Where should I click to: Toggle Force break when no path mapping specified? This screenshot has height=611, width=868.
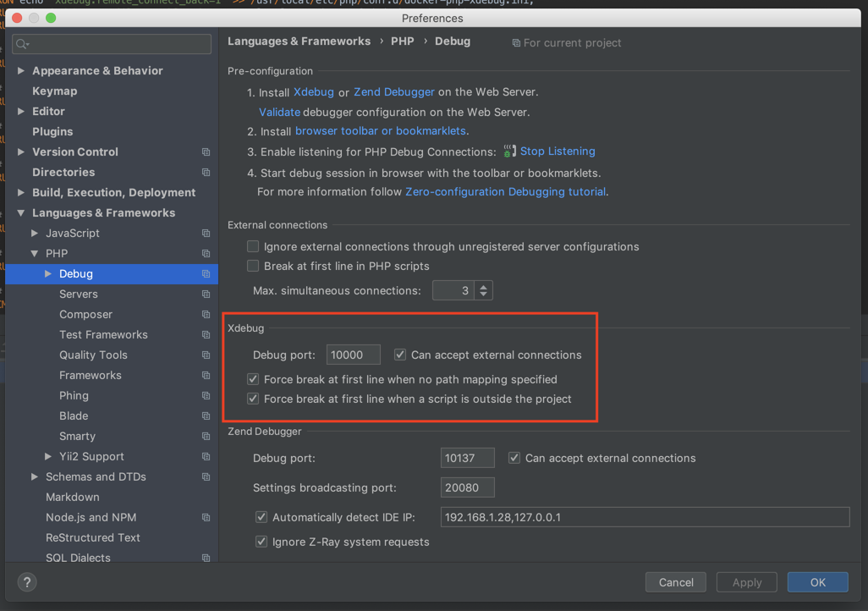253,379
